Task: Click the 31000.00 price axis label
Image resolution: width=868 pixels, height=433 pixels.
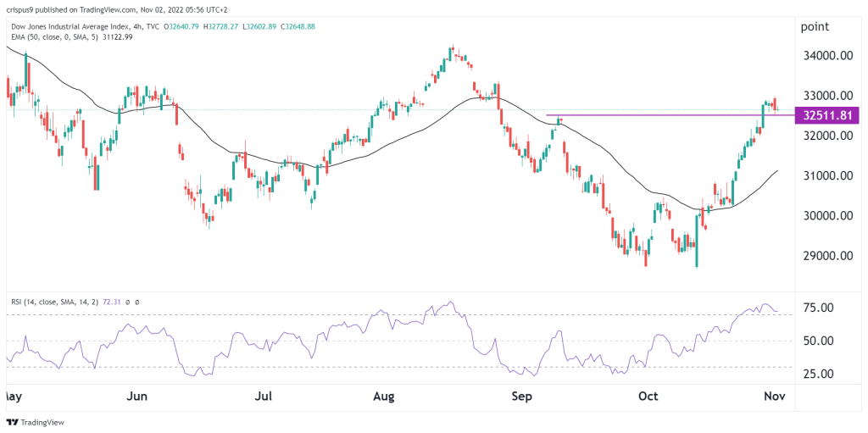Action: pyautogui.click(x=829, y=175)
